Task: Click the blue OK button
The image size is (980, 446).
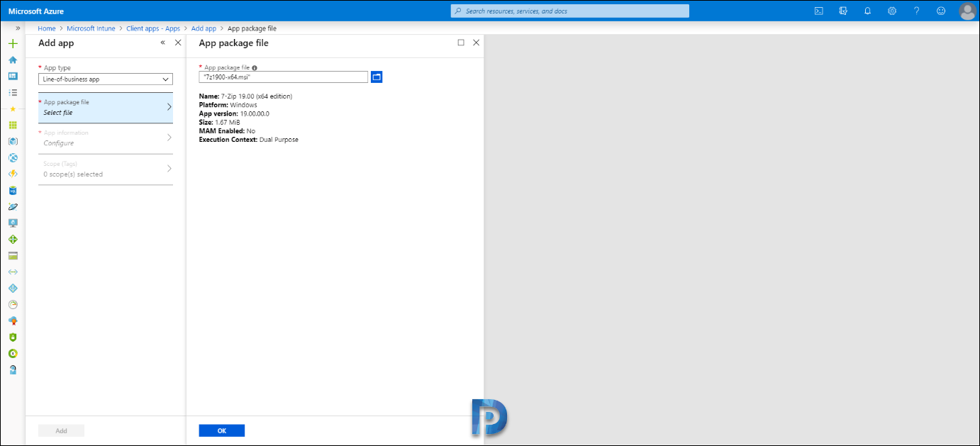Action: [x=222, y=430]
